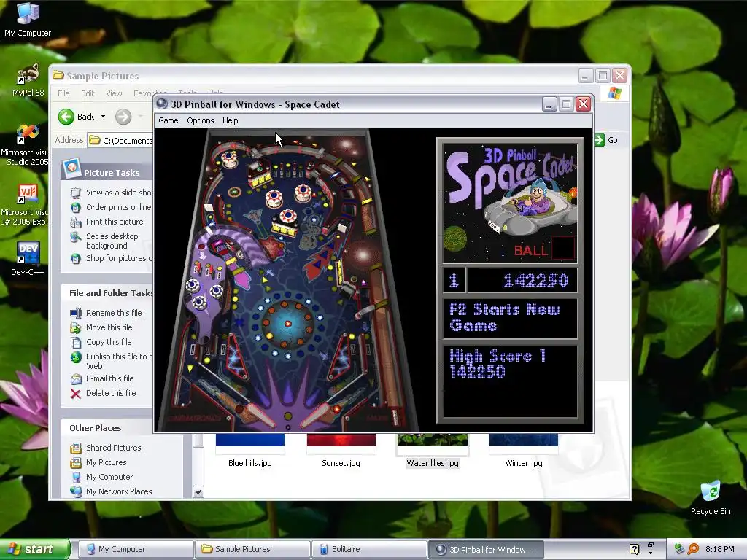Image resolution: width=747 pixels, height=560 pixels.
Task: Click View as a slide show link
Action: pos(119,192)
